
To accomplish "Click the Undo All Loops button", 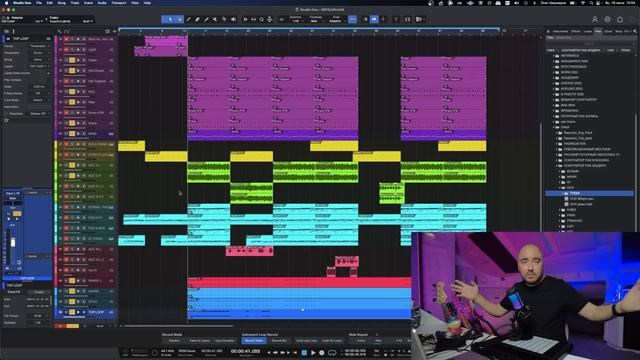I will coord(332,340).
